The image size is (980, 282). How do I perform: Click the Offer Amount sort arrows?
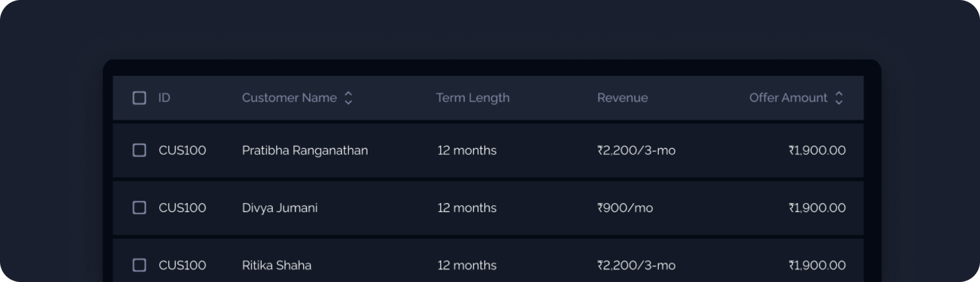click(x=839, y=98)
